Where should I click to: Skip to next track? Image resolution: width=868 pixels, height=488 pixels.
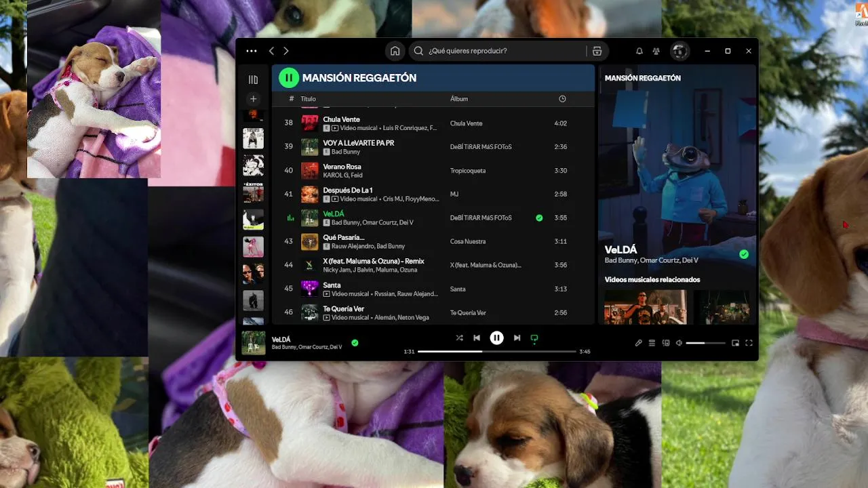click(517, 338)
